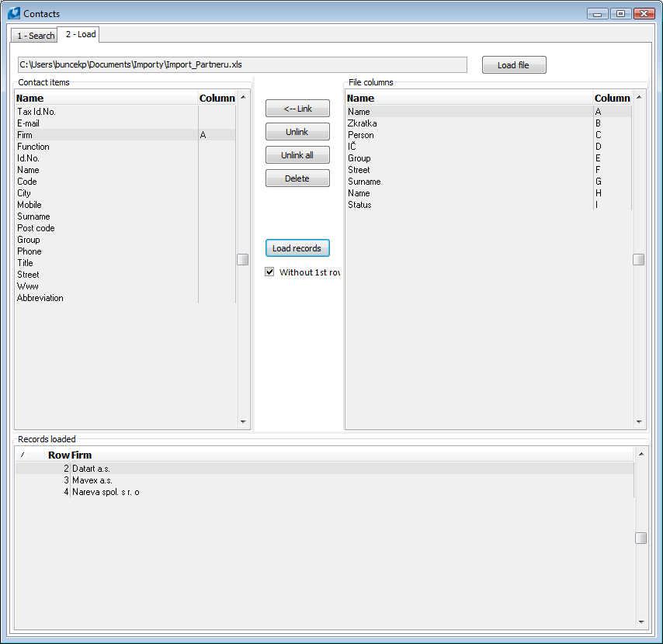Select Abbreviation in Contact items
This screenshot has width=663, height=644.
pos(126,297)
